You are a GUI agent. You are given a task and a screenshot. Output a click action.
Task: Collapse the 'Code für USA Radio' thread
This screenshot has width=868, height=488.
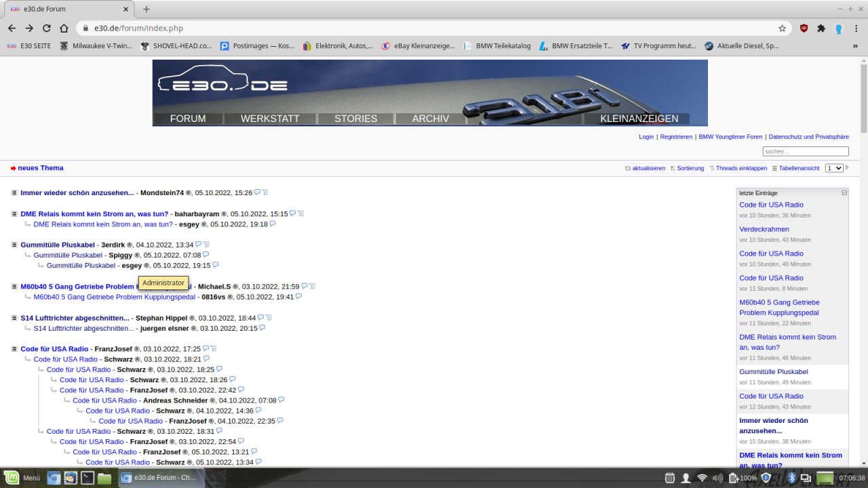click(x=14, y=349)
